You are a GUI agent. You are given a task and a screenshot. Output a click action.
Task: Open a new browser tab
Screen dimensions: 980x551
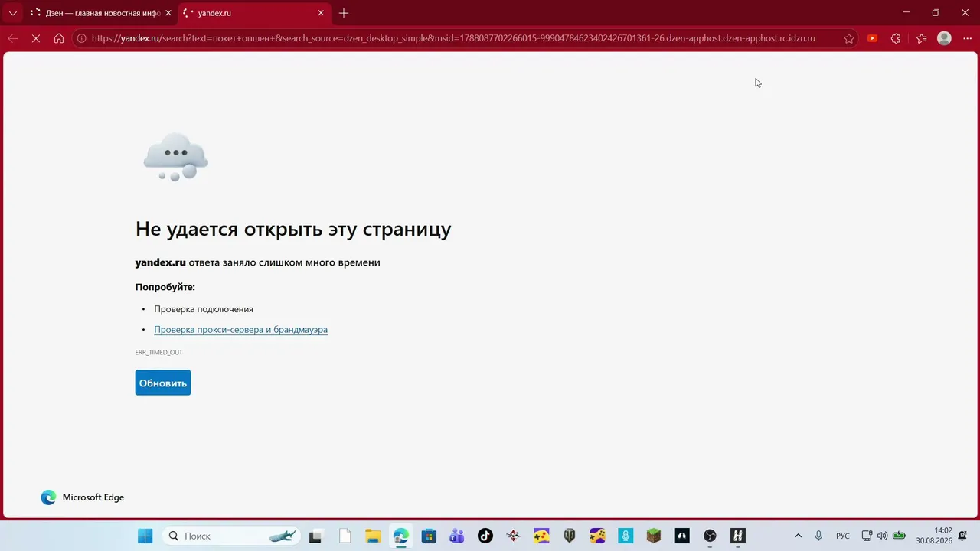tap(344, 13)
